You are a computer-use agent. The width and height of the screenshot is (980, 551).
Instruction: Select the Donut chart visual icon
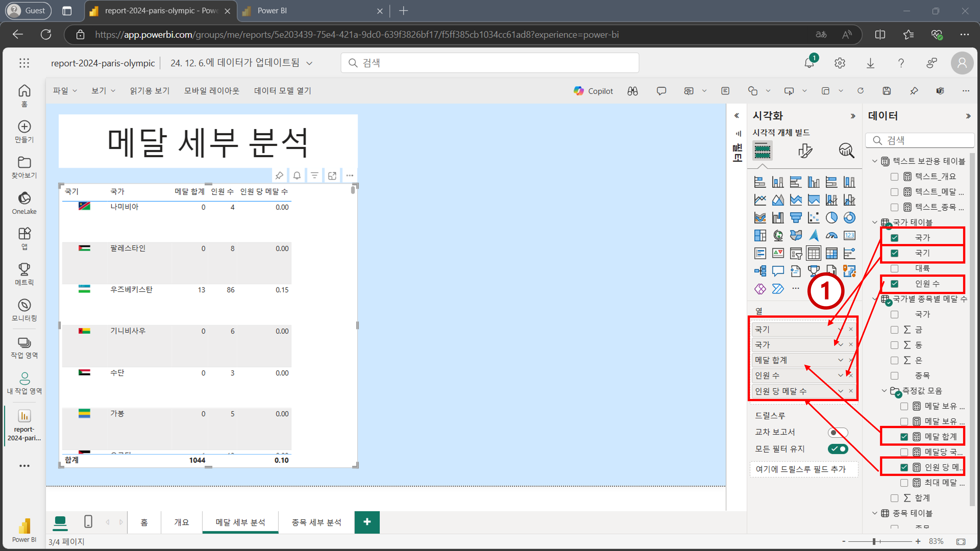point(849,218)
